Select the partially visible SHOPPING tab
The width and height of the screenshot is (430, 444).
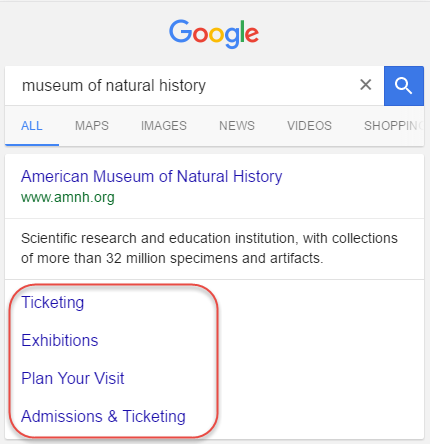[394, 126]
